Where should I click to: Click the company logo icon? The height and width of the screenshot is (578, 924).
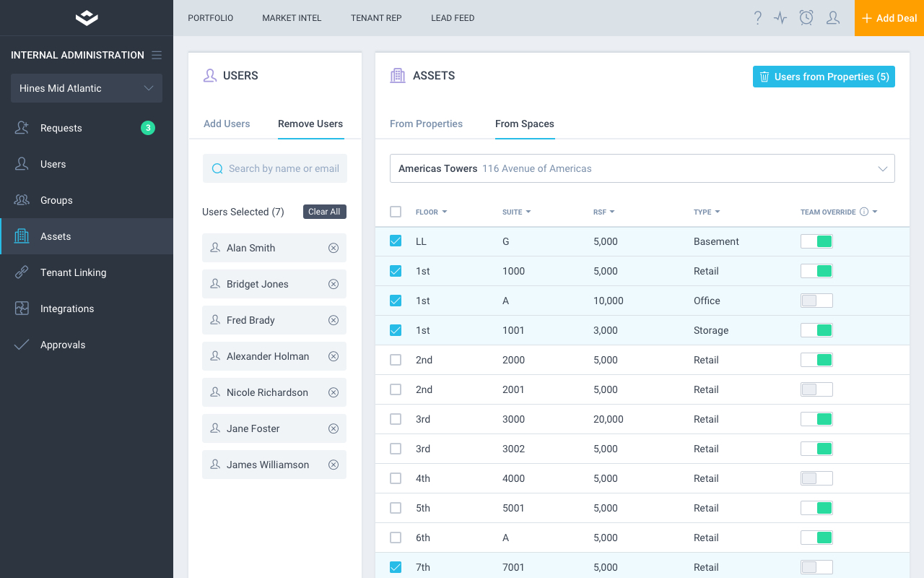coord(87,18)
